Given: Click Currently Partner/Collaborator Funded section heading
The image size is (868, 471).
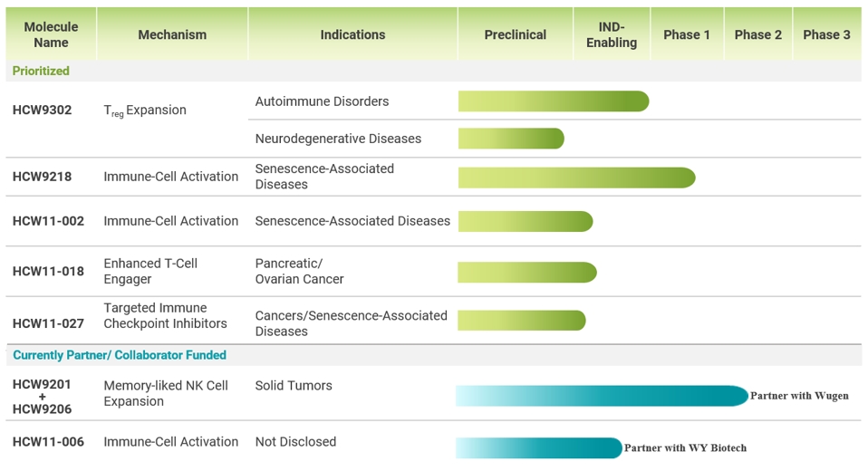Looking at the screenshot, I should [120, 355].
